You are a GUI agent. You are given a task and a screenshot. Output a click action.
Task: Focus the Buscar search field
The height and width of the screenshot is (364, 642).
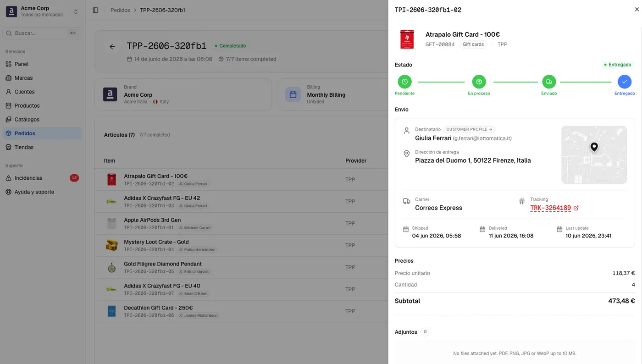click(42, 33)
